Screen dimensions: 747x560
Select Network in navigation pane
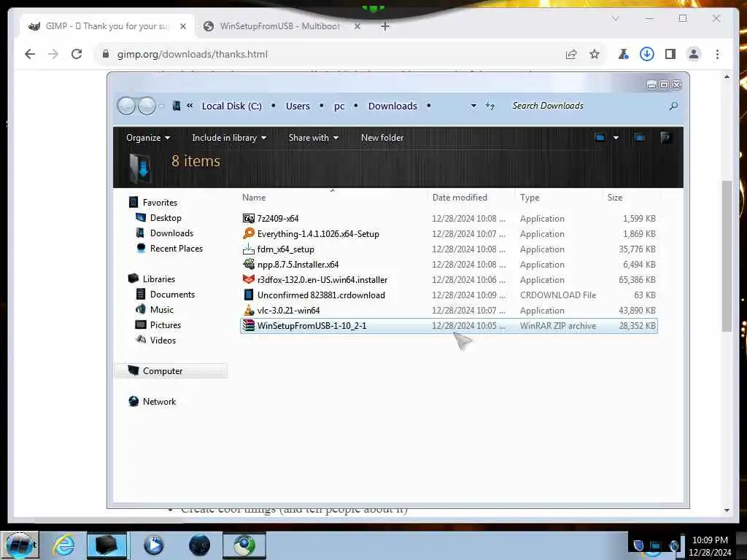(159, 402)
